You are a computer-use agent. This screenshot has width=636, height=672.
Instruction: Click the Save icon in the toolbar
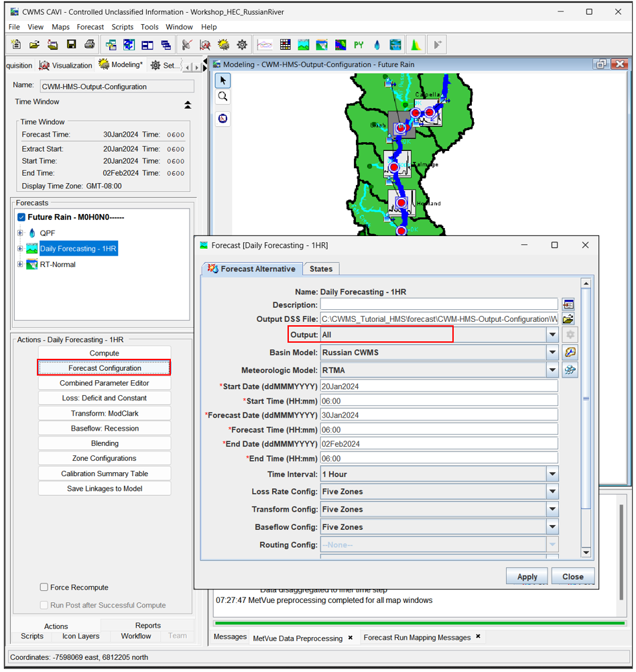click(x=71, y=45)
